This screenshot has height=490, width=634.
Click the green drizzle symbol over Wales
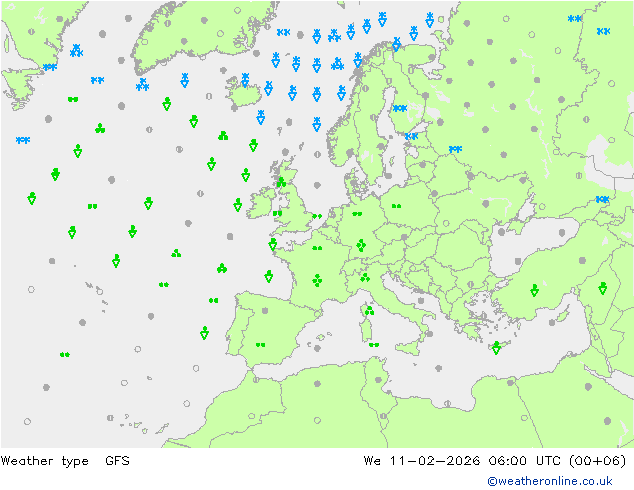pos(277,213)
